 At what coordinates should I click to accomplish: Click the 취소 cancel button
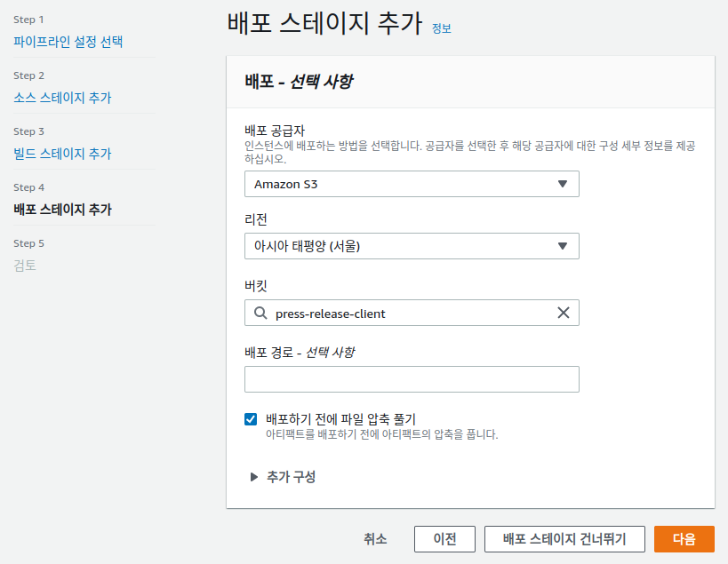coord(375,539)
